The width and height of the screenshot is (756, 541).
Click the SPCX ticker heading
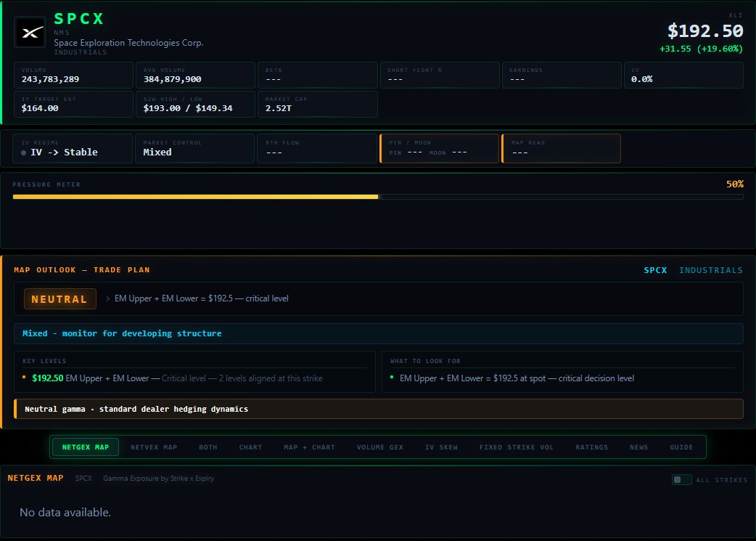(79, 19)
